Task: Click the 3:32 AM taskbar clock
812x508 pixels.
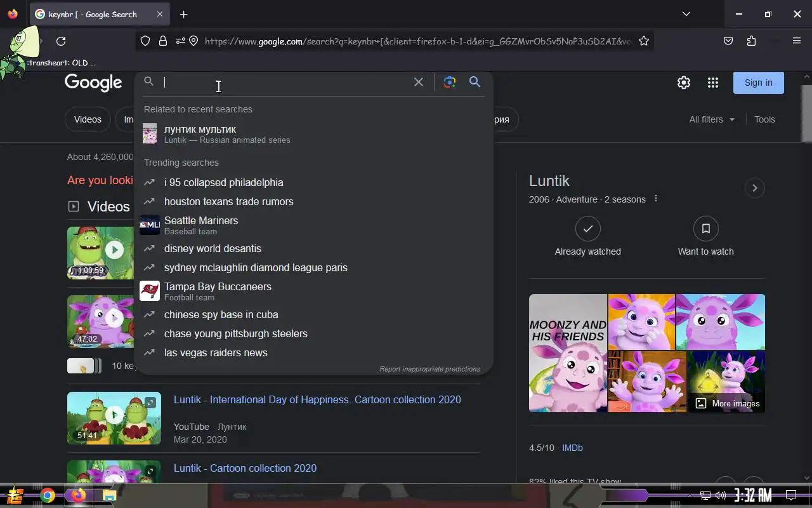Action: (x=753, y=495)
